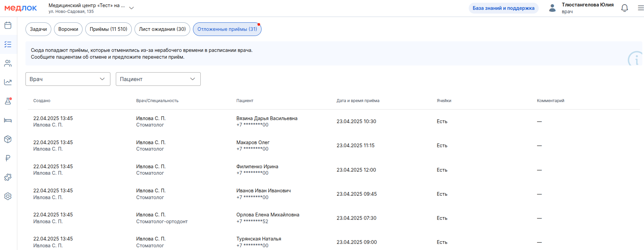The height and width of the screenshot is (250, 644).
Task: Expand the Врач filter dropdown
Action: coord(68,79)
